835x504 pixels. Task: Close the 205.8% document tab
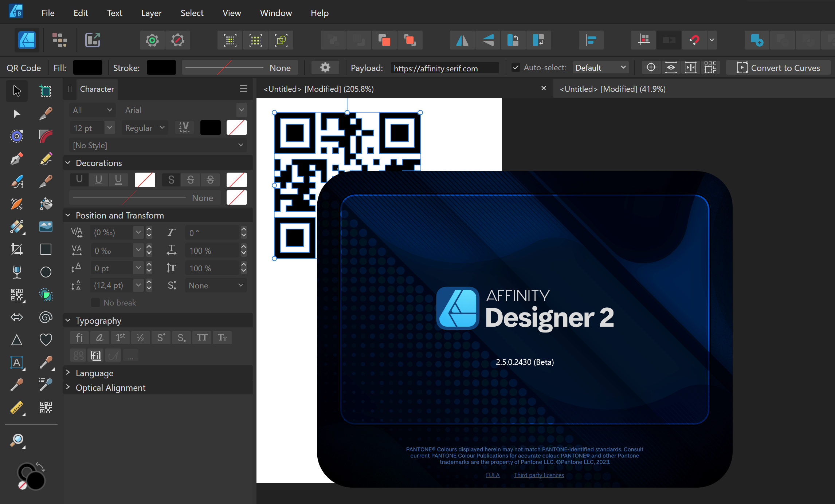tap(544, 88)
